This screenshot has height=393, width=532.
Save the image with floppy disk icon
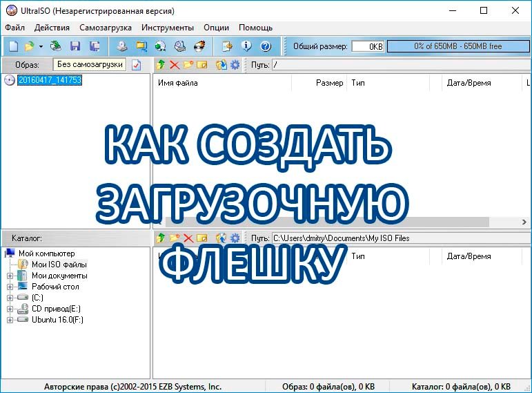[x=75, y=46]
